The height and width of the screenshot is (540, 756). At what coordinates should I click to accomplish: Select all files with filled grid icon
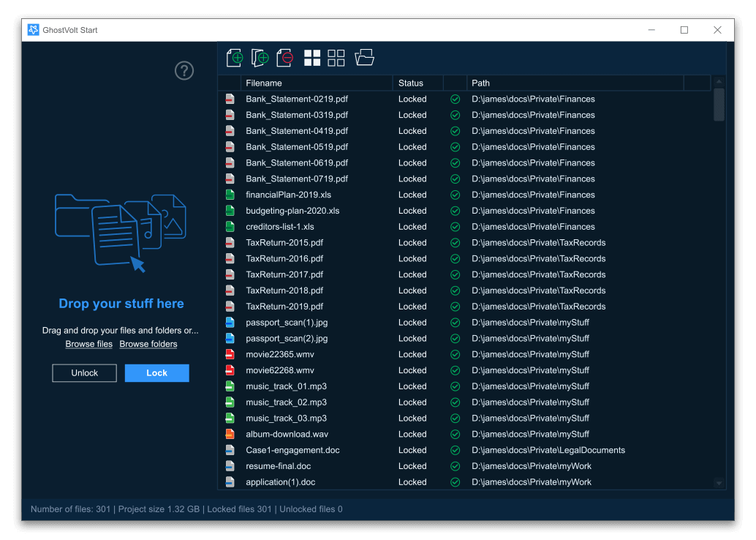[312, 58]
